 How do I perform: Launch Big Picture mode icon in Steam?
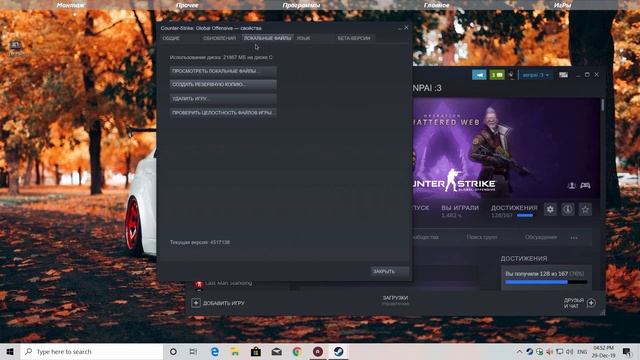pos(563,75)
